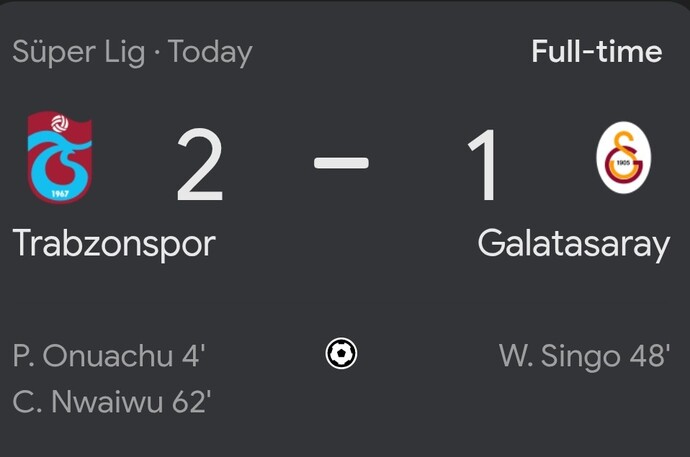View P. Onuachu goal entry
The height and width of the screenshot is (457, 690).
coord(109,355)
